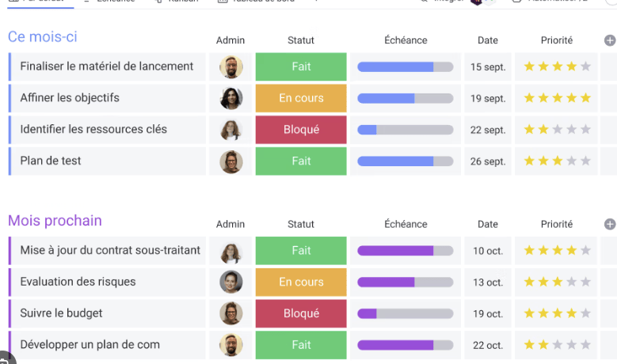
Task: Open the Identifier les ressources clés task
Action: click(93, 130)
